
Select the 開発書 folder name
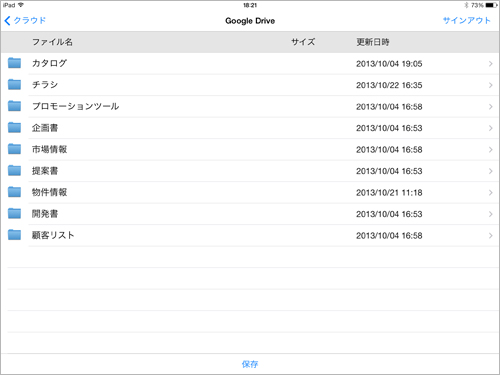pyautogui.click(x=45, y=214)
